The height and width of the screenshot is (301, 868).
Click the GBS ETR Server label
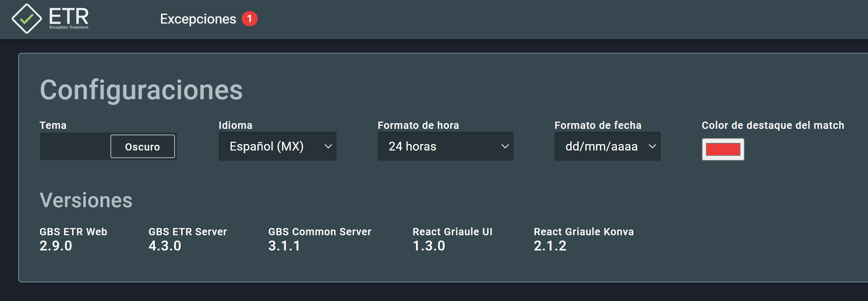[x=187, y=232]
